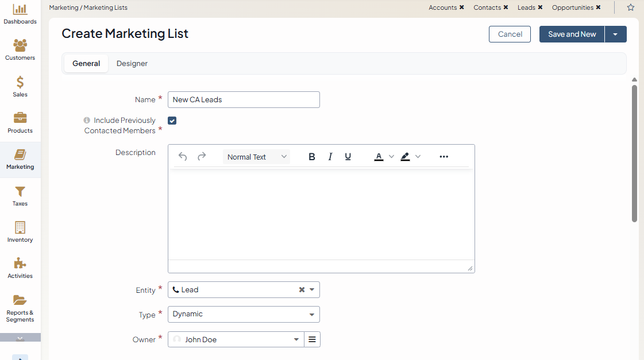644x360 pixels.
Task: Switch to the Designer tab
Action: [x=132, y=64]
